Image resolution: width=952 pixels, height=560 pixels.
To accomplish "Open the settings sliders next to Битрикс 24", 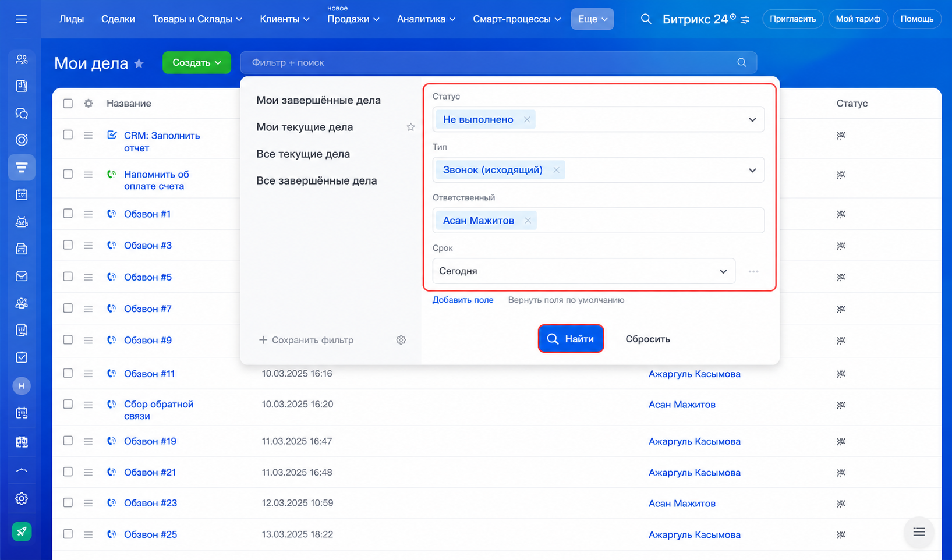I will pyautogui.click(x=745, y=20).
